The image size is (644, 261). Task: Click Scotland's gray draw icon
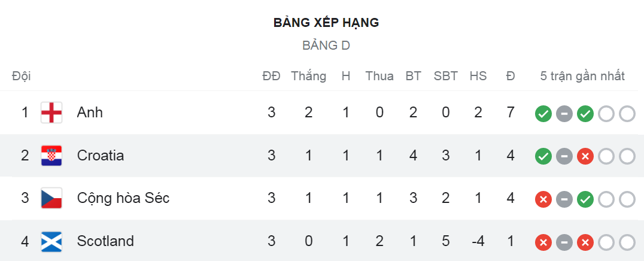pos(564,242)
